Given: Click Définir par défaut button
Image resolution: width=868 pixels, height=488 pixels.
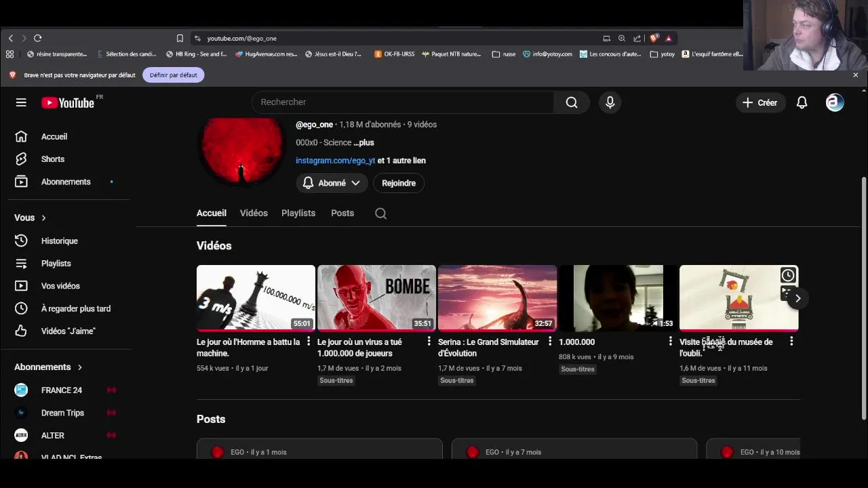Looking at the screenshot, I should pyautogui.click(x=174, y=75).
